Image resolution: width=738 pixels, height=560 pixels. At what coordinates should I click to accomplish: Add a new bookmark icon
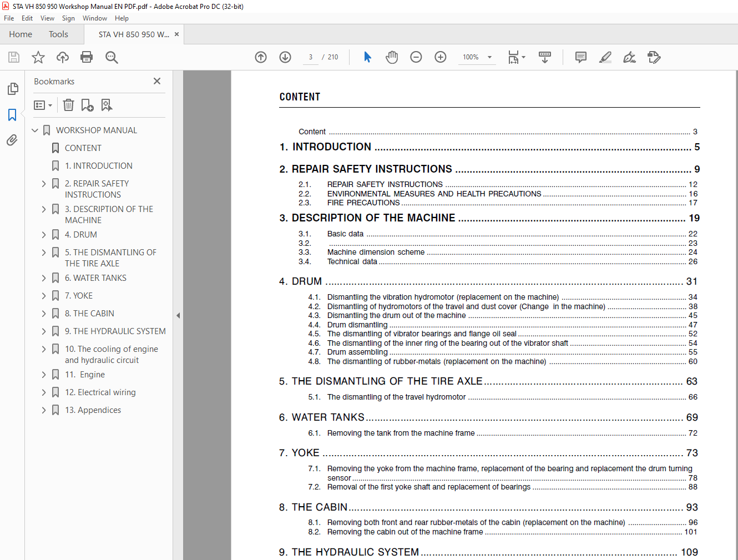(87, 105)
